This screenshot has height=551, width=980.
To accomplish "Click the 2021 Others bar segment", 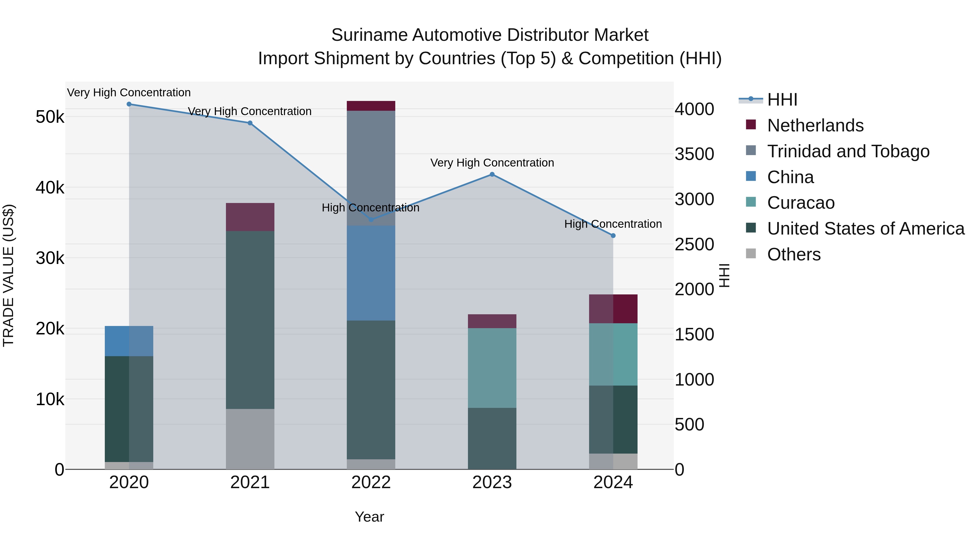I will 250,439.
